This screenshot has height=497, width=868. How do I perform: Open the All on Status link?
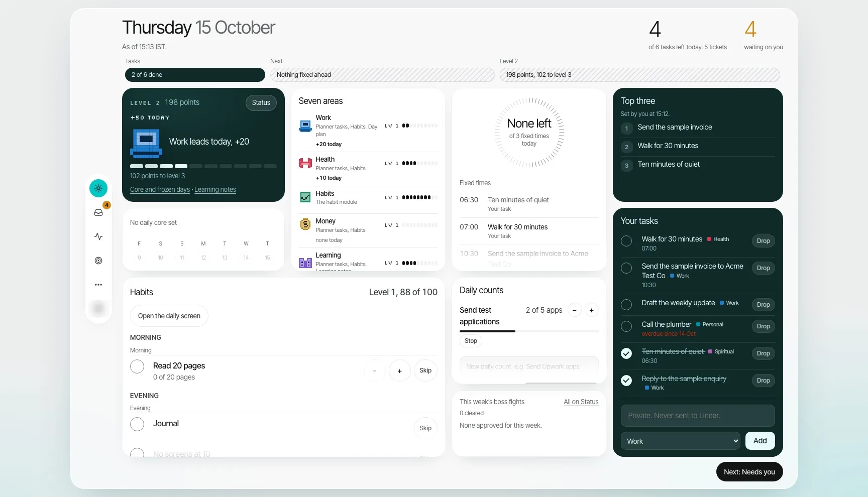pos(581,402)
